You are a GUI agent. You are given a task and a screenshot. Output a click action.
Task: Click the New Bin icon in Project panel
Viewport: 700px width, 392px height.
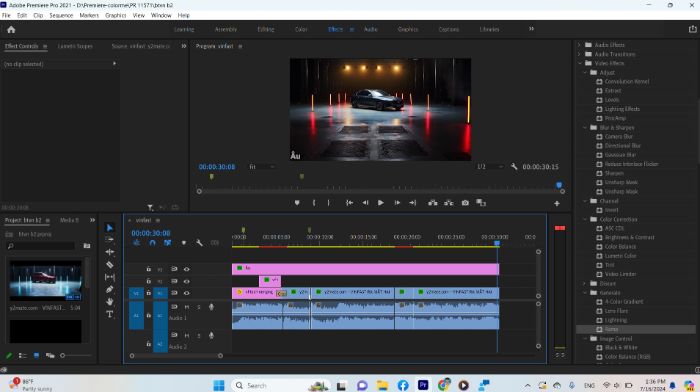tap(87, 246)
